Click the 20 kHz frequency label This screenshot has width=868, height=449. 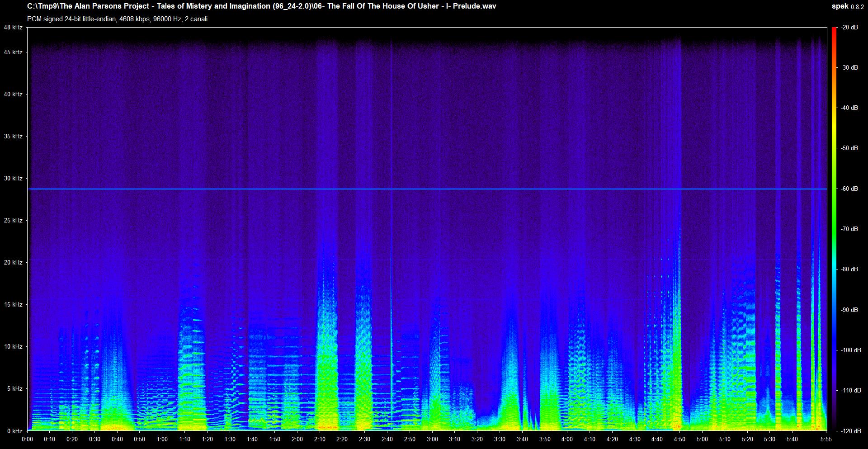[x=13, y=263]
